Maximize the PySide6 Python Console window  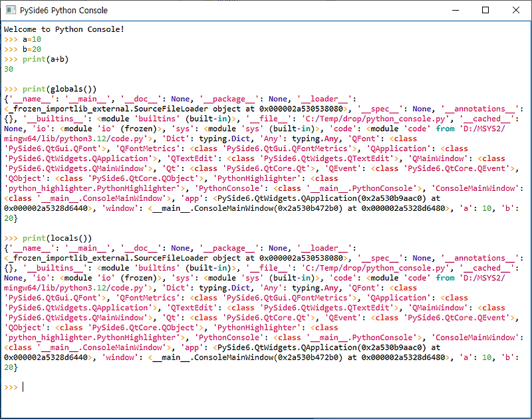coord(485,11)
